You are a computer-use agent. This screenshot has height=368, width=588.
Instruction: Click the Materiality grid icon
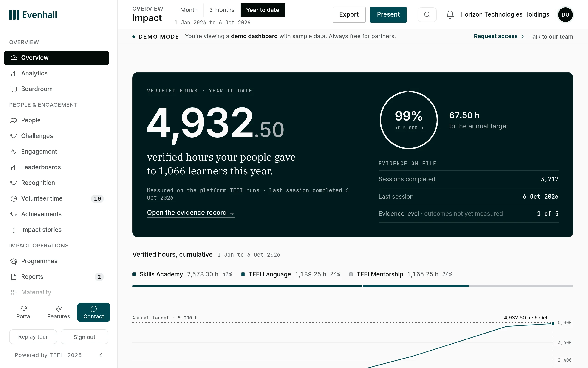click(14, 292)
